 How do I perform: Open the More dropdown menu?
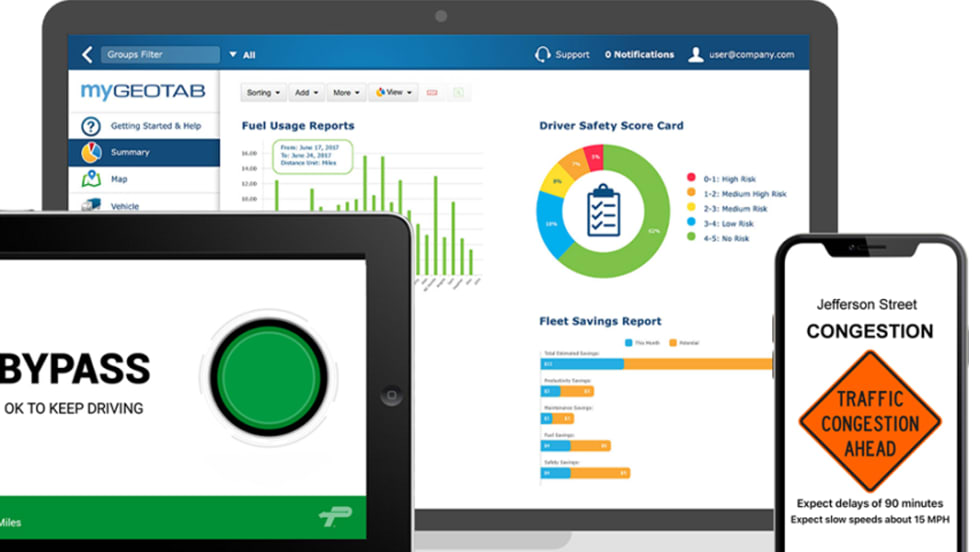click(x=346, y=93)
